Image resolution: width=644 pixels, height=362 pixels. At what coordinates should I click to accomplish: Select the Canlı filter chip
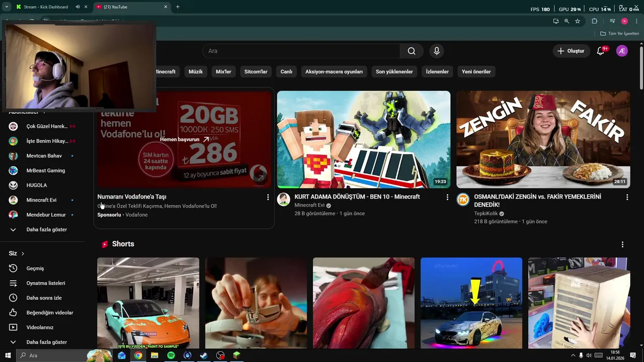tap(286, 71)
